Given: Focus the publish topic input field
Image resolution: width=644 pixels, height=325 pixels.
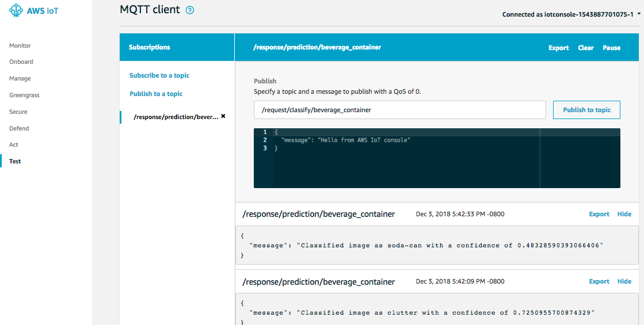Looking at the screenshot, I should [399, 110].
